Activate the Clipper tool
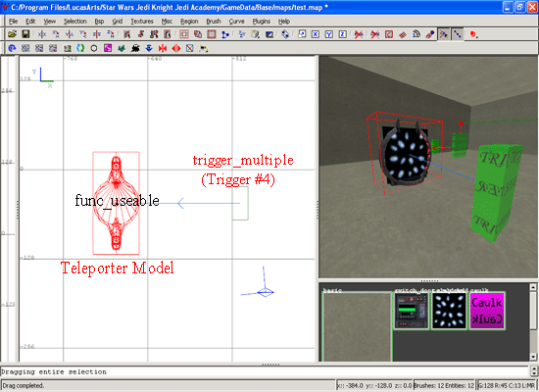Image resolution: width=539 pixels, height=392 pixels. [225, 34]
